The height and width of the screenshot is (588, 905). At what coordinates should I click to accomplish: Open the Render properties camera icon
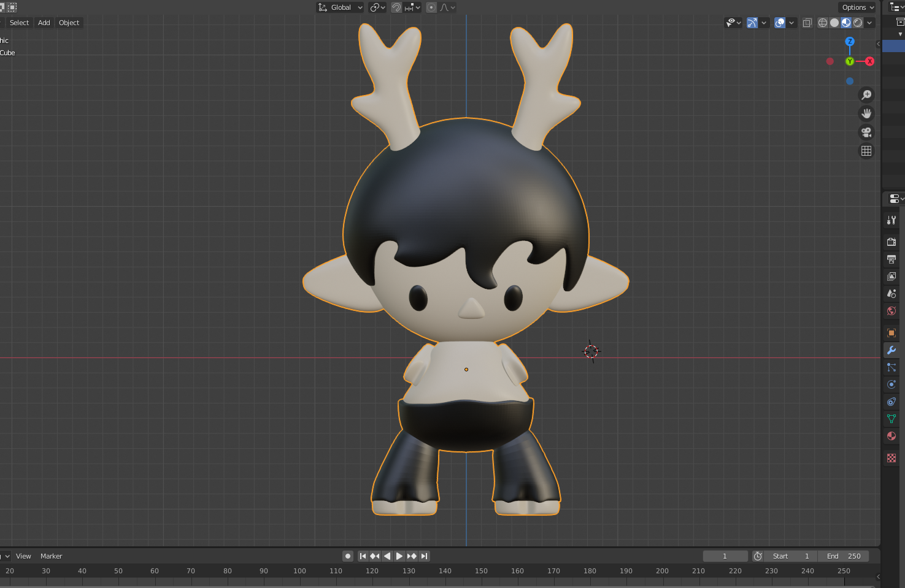891,242
